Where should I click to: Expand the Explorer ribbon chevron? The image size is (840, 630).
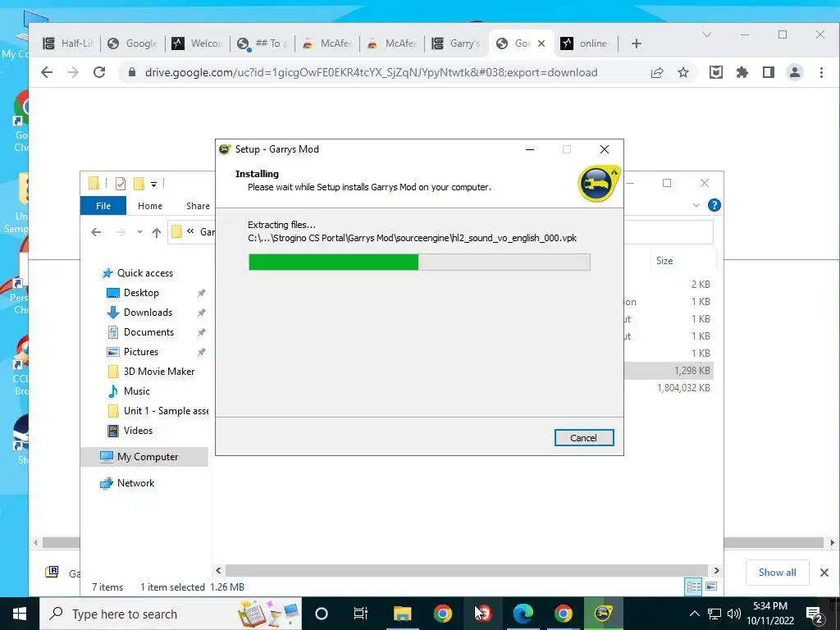[696, 205]
